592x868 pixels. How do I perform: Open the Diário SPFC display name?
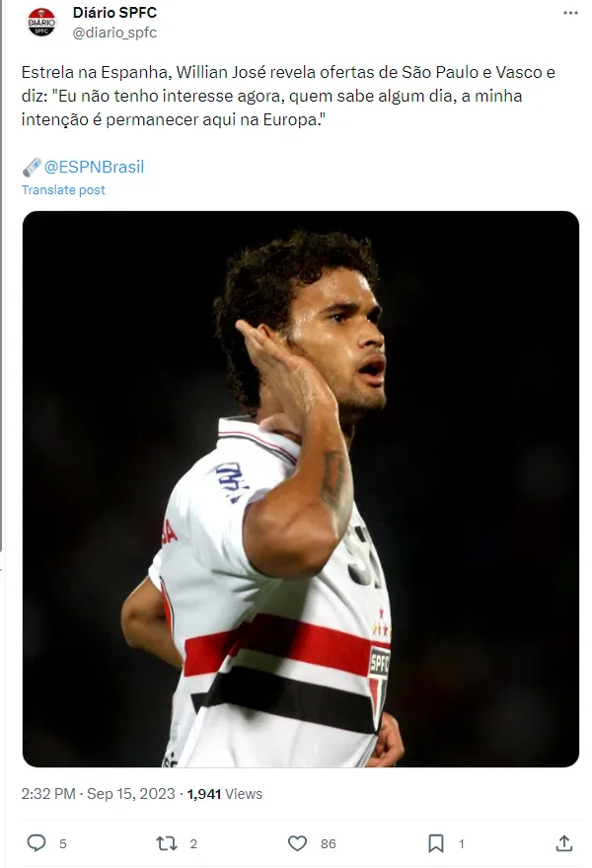tap(114, 12)
